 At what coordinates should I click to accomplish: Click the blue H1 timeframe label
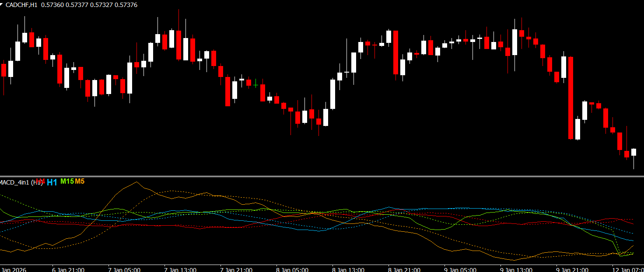pyautogui.click(x=52, y=182)
